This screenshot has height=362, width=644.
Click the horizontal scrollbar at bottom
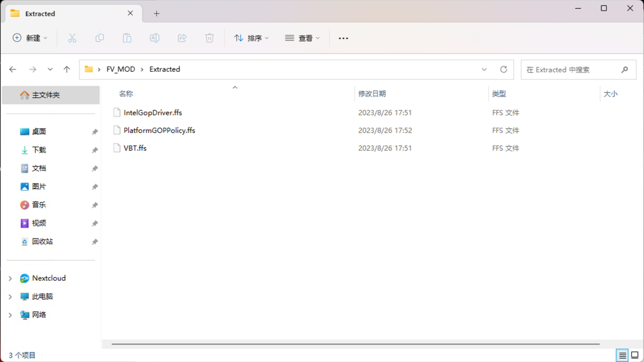(x=355, y=344)
